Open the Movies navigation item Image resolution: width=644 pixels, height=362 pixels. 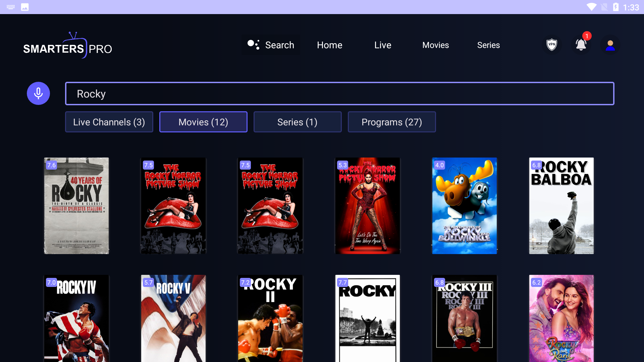point(435,45)
